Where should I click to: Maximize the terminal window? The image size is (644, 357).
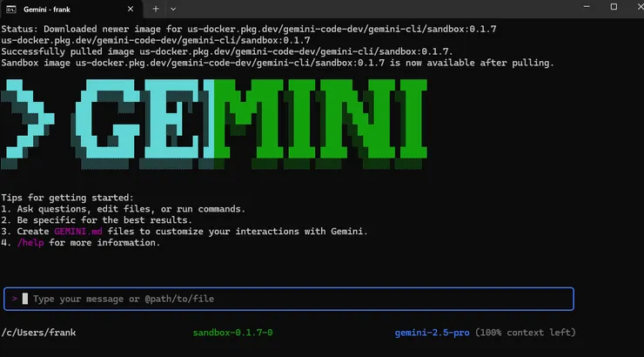point(614,7)
